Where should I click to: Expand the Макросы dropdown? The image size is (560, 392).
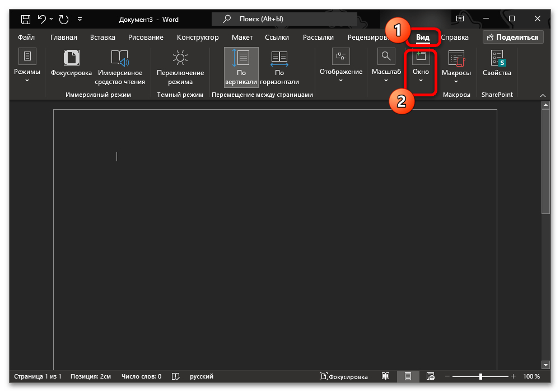click(456, 66)
